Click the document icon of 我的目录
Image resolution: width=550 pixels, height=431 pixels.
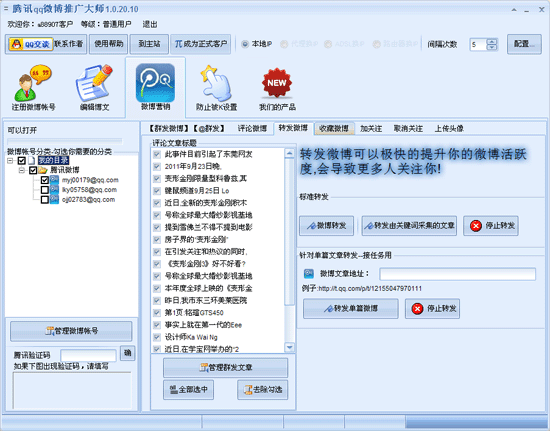[x=32, y=161]
